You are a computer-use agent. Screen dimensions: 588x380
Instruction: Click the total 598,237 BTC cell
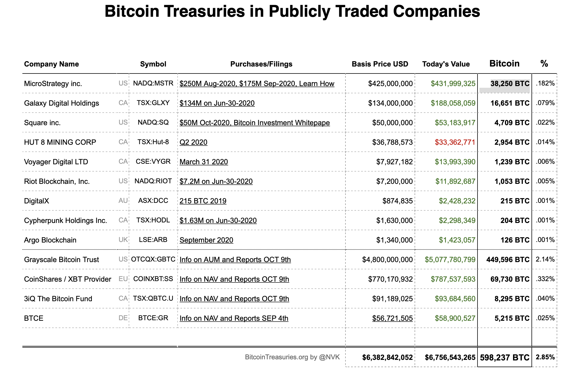click(x=505, y=357)
